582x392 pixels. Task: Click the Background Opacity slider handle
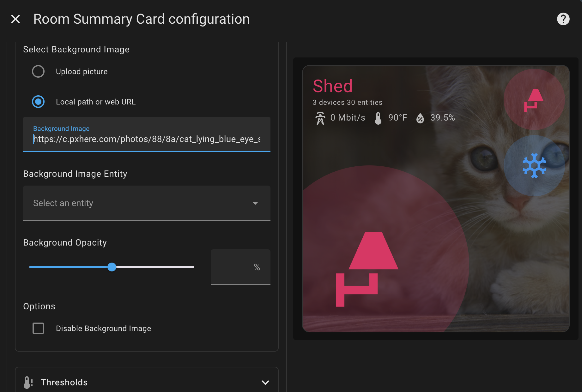112,267
